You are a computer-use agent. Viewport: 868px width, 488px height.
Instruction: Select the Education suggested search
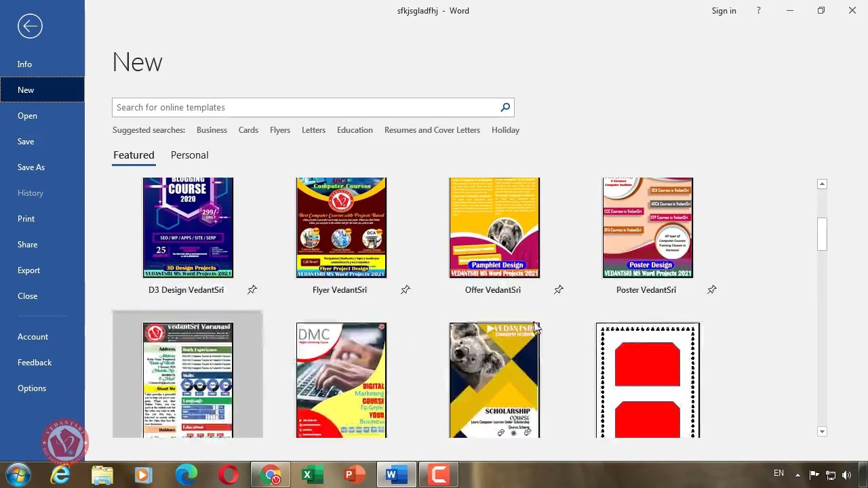click(x=355, y=130)
